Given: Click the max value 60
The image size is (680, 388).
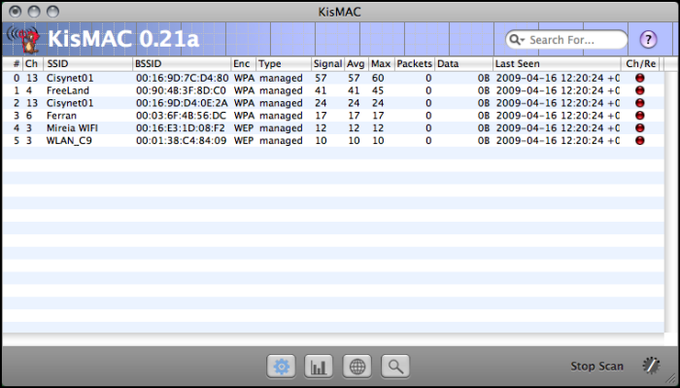Looking at the screenshot, I should (x=378, y=78).
